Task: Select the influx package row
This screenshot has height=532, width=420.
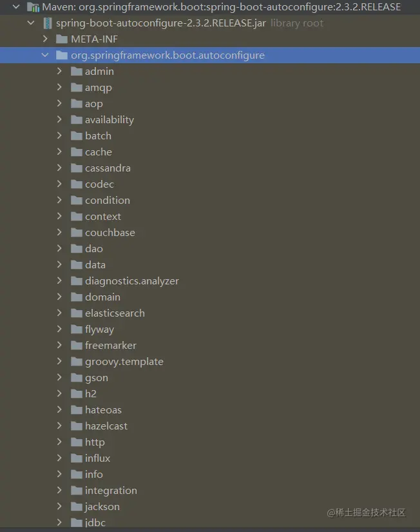Action: pos(210,458)
